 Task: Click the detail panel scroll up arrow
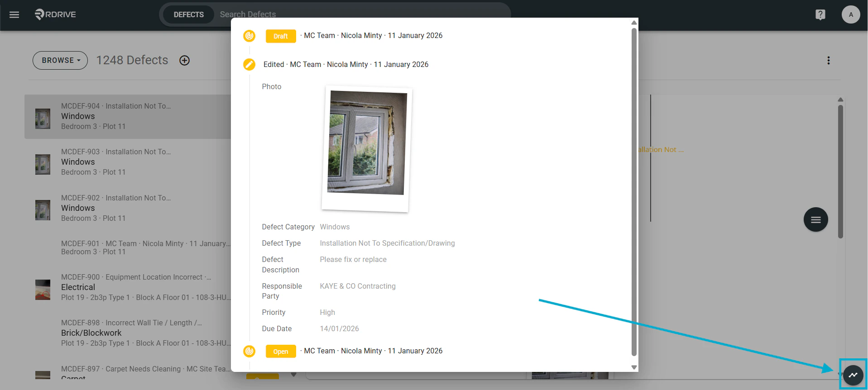840,100
